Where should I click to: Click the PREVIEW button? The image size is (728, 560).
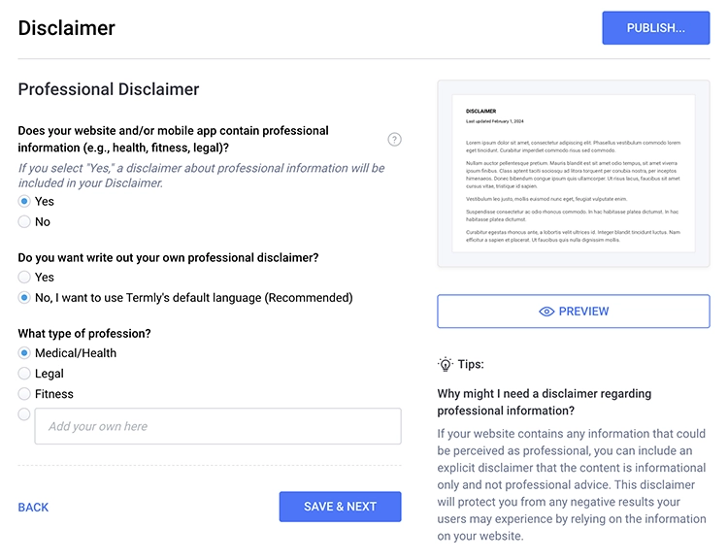tap(574, 312)
